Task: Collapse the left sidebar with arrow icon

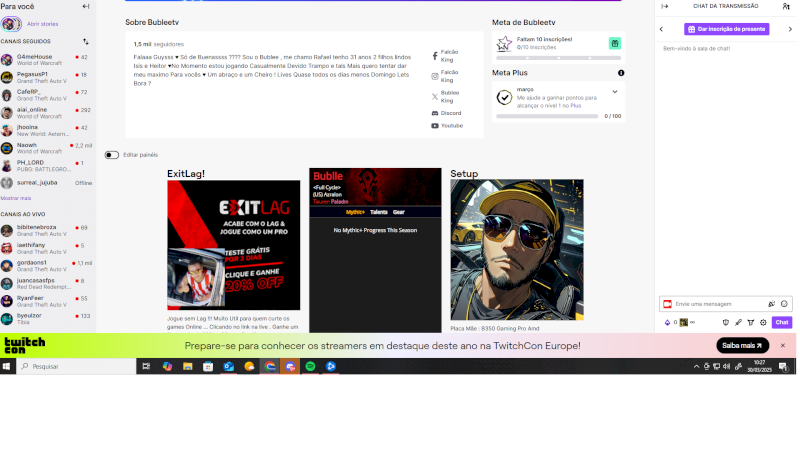Action: click(86, 7)
